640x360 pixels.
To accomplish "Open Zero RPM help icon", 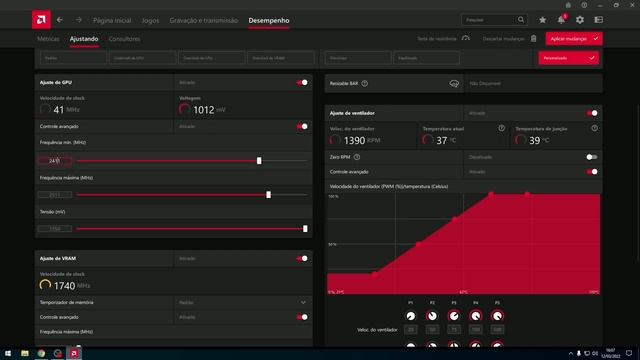I will coord(357,157).
